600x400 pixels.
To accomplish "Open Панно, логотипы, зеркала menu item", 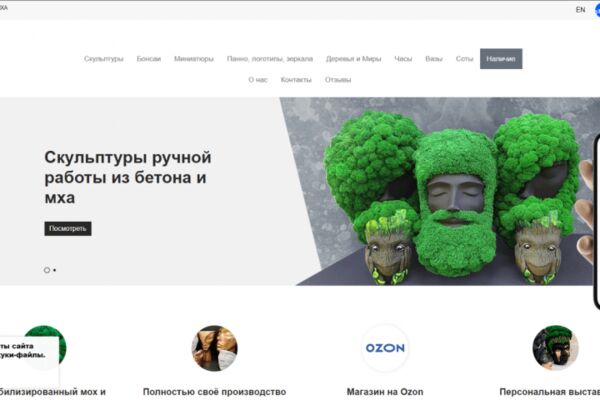I will click(270, 59).
